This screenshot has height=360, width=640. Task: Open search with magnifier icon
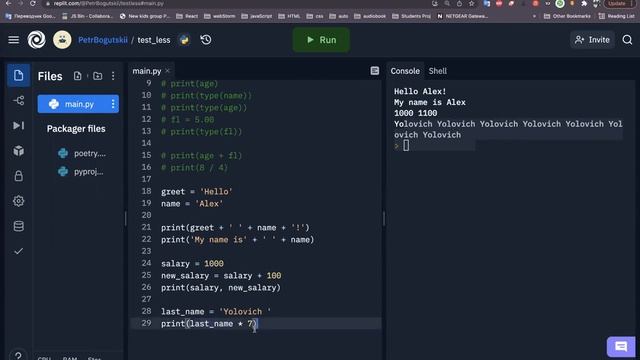click(x=627, y=40)
